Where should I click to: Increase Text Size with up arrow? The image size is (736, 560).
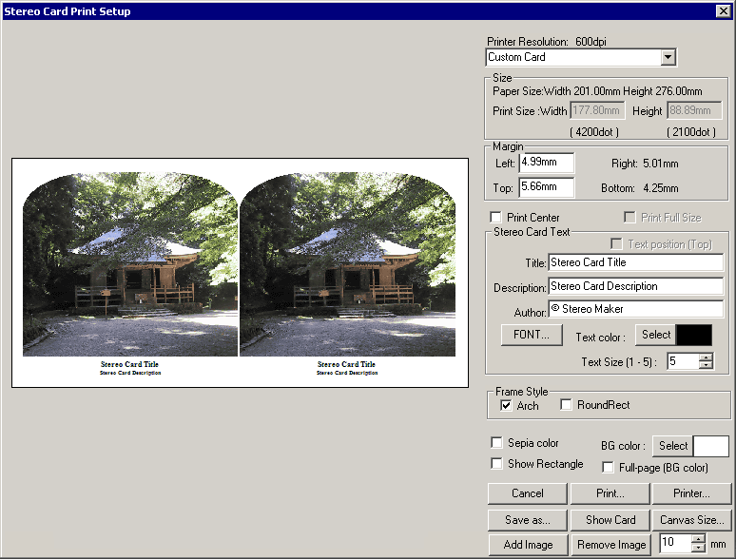coord(706,357)
